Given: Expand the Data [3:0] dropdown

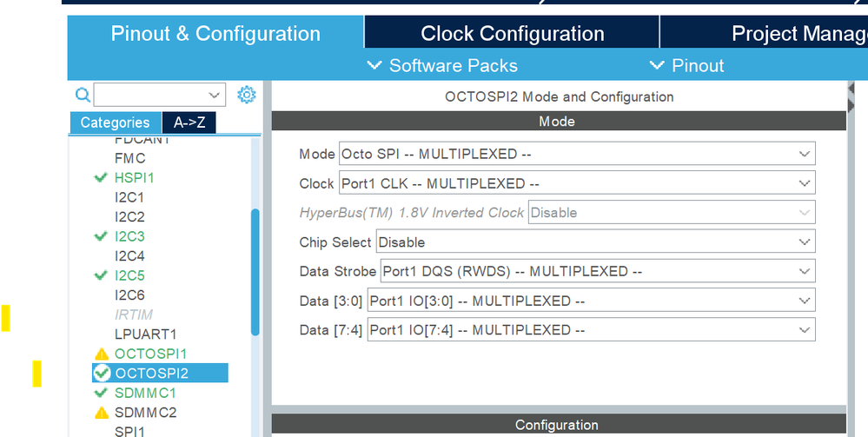Looking at the screenshot, I should [x=591, y=301].
